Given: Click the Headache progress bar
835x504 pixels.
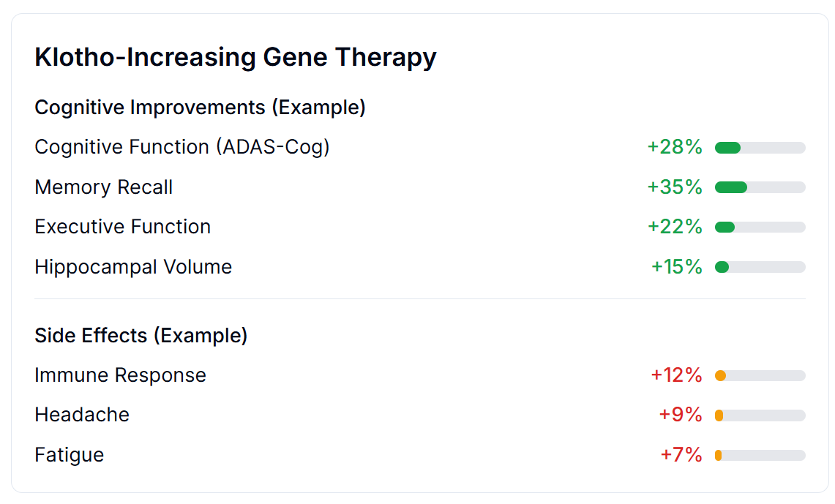Looking at the screenshot, I should 760,415.
